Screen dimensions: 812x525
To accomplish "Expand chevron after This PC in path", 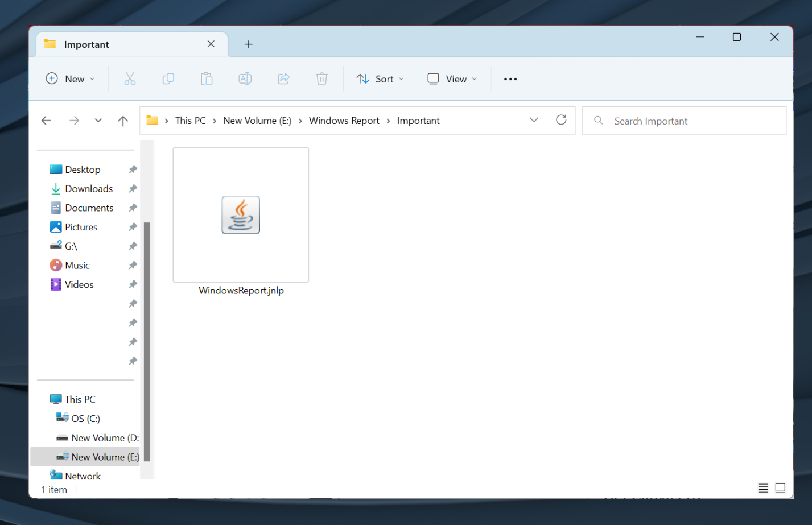I will [215, 121].
